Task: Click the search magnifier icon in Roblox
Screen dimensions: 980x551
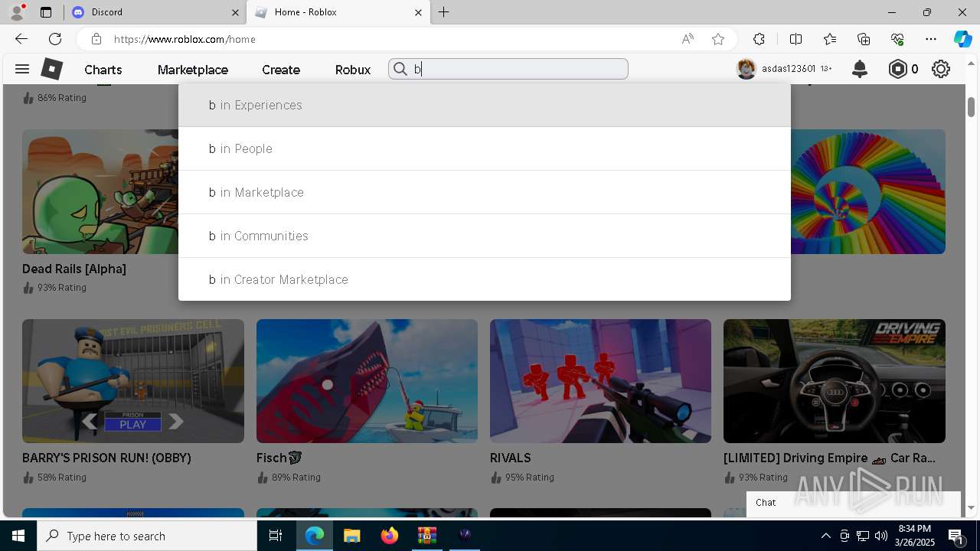Action: point(400,69)
